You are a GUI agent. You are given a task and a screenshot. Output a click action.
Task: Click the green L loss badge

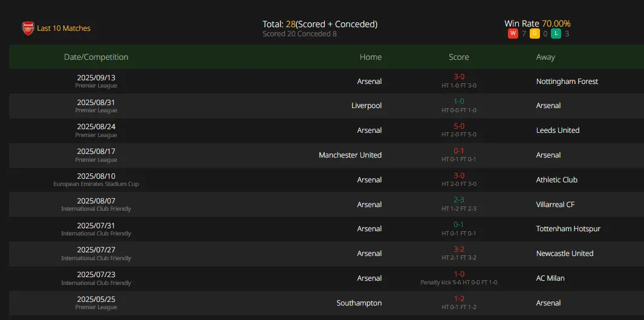[x=556, y=34]
